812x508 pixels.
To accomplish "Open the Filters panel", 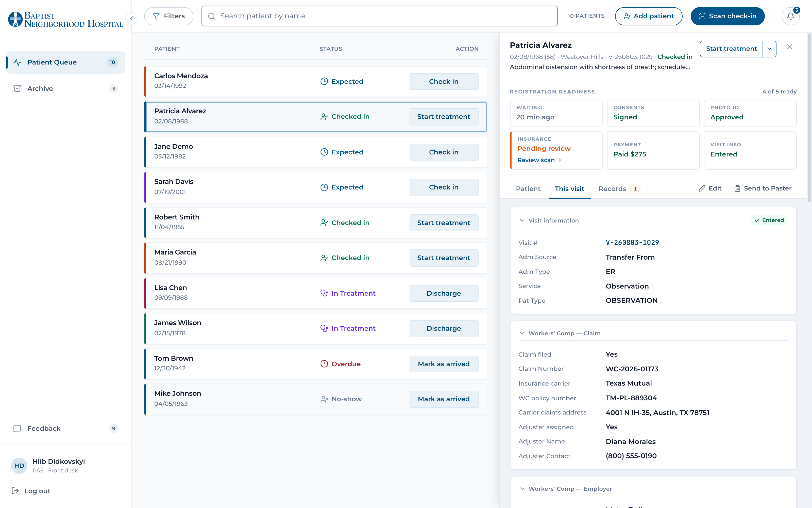I will pyautogui.click(x=169, y=16).
